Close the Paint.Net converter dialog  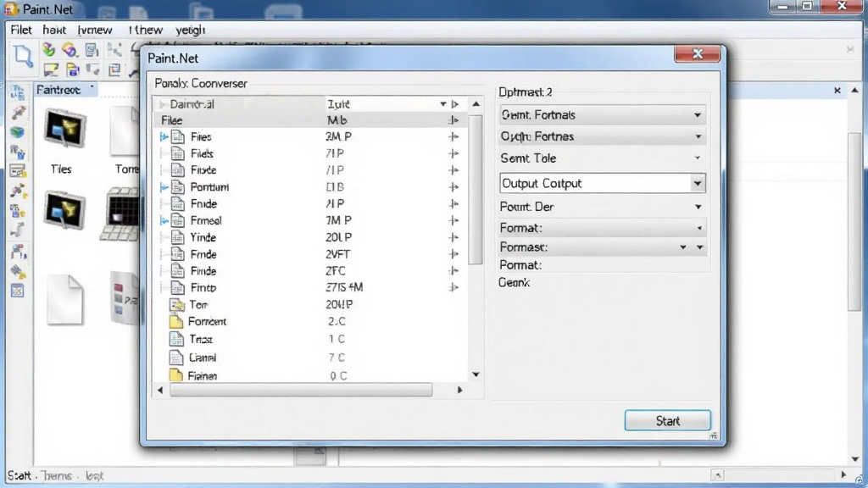click(697, 53)
